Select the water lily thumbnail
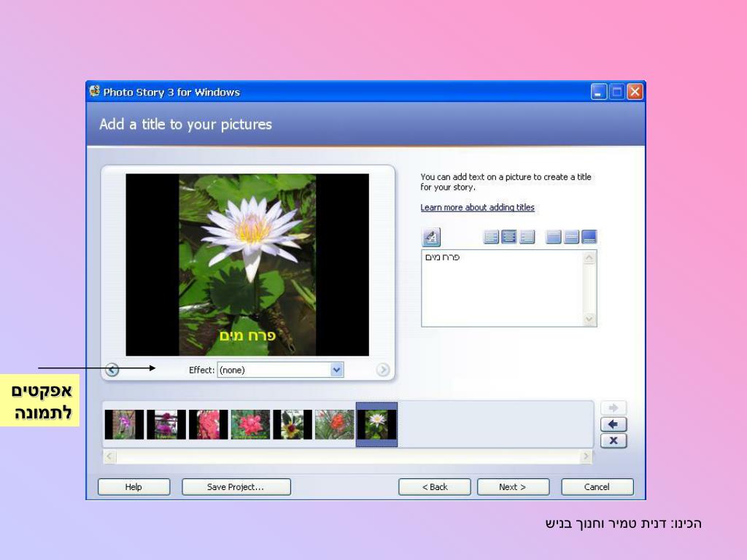The width and height of the screenshot is (747, 560). pos(377,424)
